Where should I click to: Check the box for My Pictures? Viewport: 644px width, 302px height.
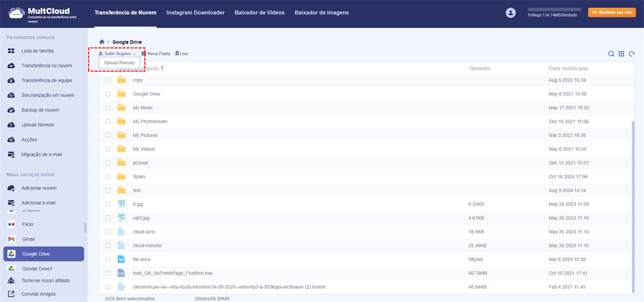(x=108, y=135)
